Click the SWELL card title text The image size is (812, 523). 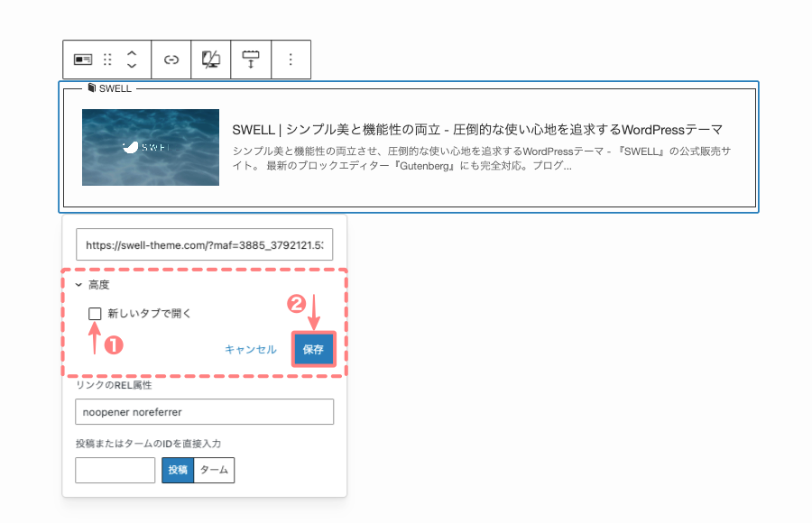[x=477, y=130]
